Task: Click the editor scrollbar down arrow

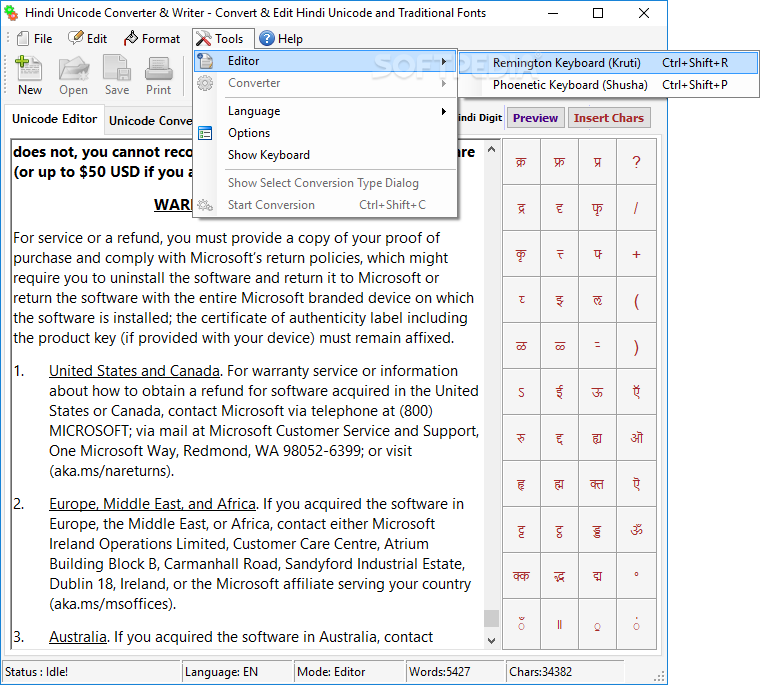Action: 491,640
